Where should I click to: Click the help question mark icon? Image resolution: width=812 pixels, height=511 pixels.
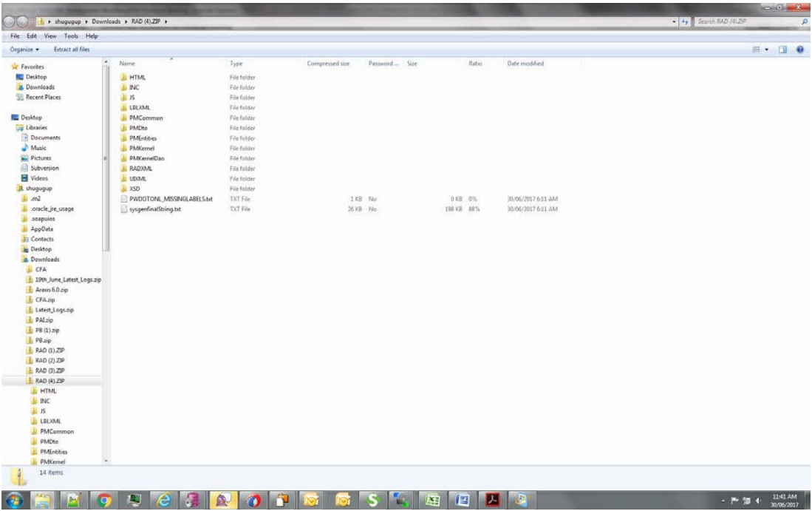(800, 50)
